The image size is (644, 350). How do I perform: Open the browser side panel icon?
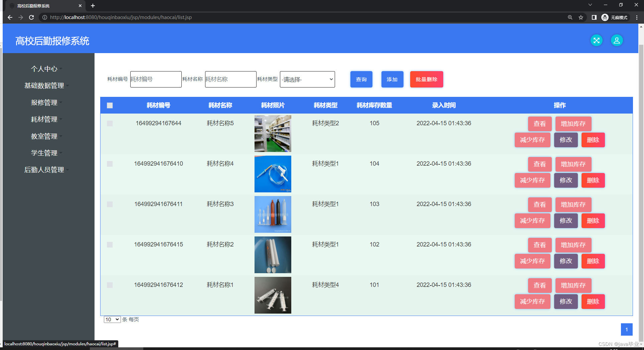coord(594,17)
